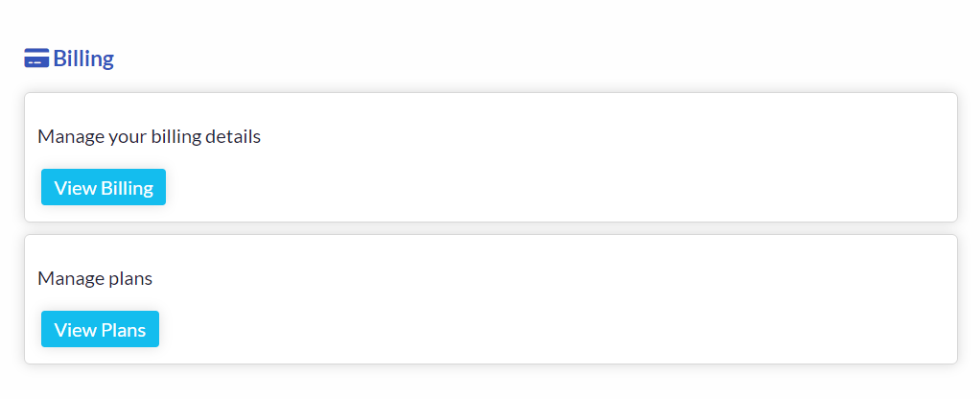Click the credit card Billing icon
The image size is (980, 399).
coord(36,59)
